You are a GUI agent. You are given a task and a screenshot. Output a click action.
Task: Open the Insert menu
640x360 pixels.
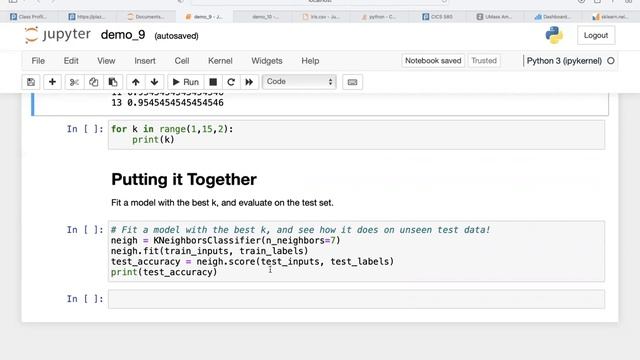145,61
